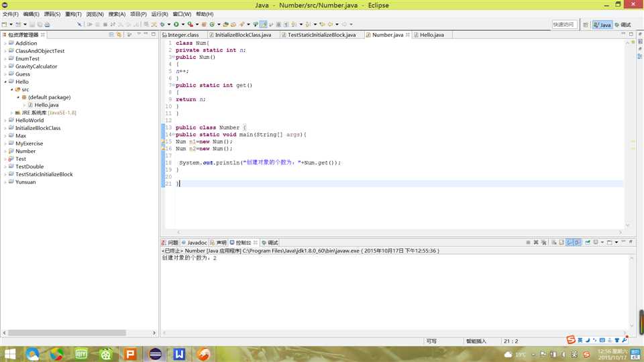Open the WPS Writer taskbar icon
Image resolution: width=644 pixels, height=362 pixels.
coord(179,354)
